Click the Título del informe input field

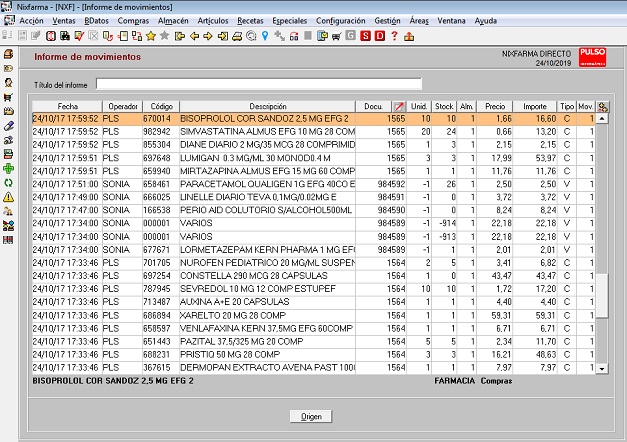pyautogui.click(x=259, y=84)
